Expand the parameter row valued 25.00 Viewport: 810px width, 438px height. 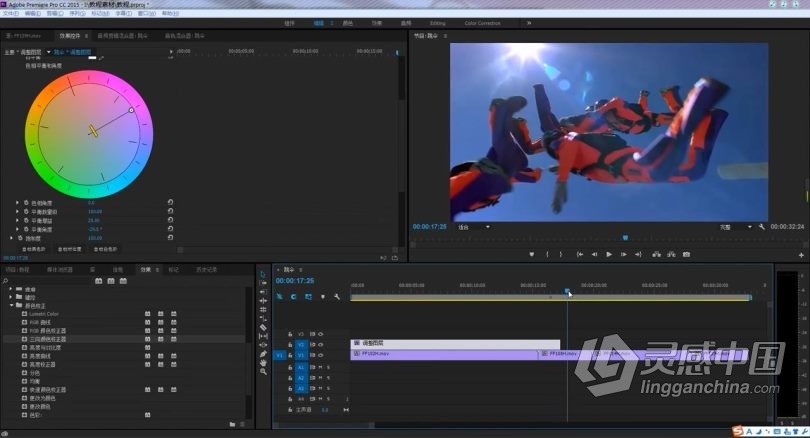(18, 220)
